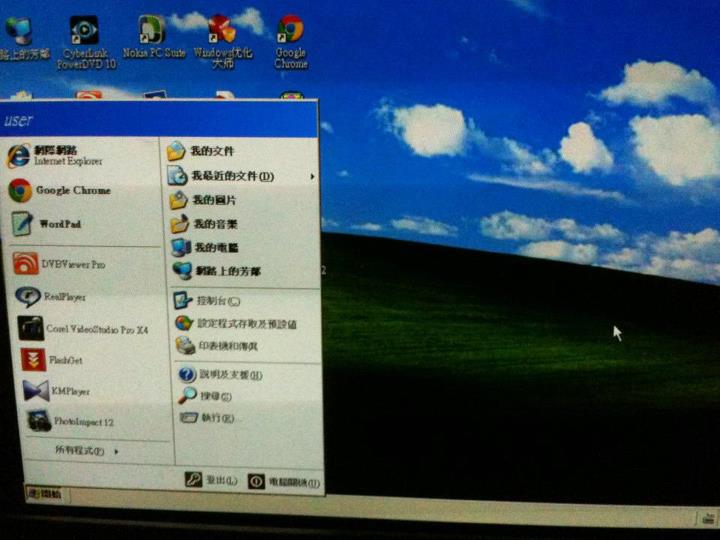
Task: Click system tray icon on taskbar
Action: point(710,519)
